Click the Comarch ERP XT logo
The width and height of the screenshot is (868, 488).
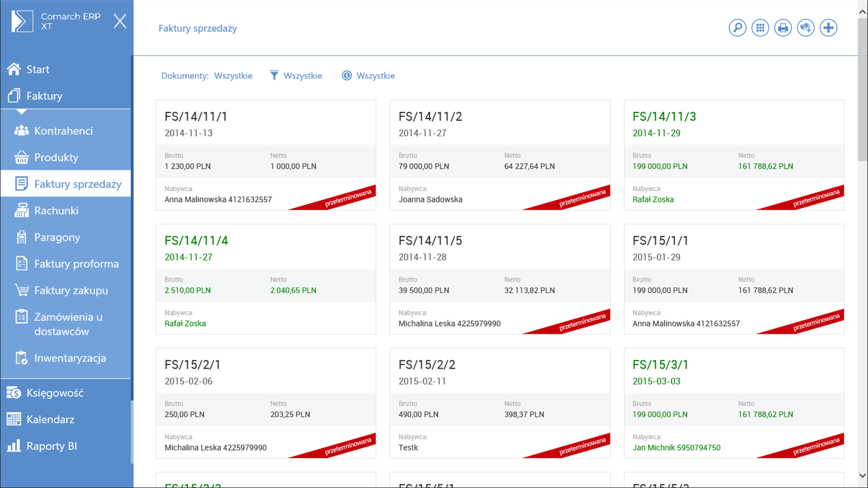tap(23, 22)
